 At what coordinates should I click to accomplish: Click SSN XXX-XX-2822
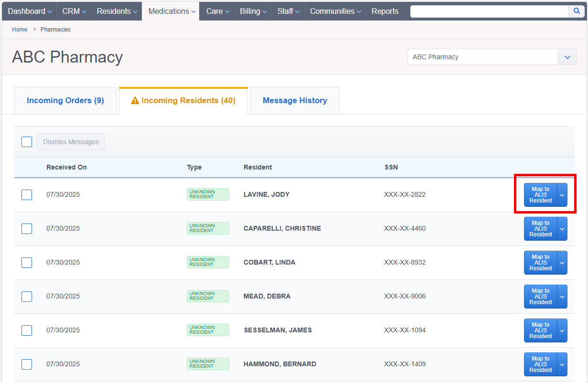pos(405,194)
